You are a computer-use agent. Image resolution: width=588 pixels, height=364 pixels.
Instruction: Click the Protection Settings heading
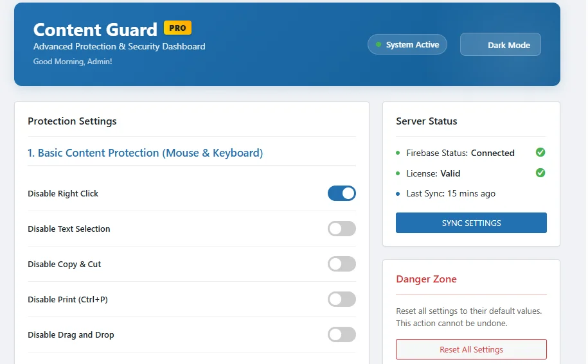click(72, 121)
